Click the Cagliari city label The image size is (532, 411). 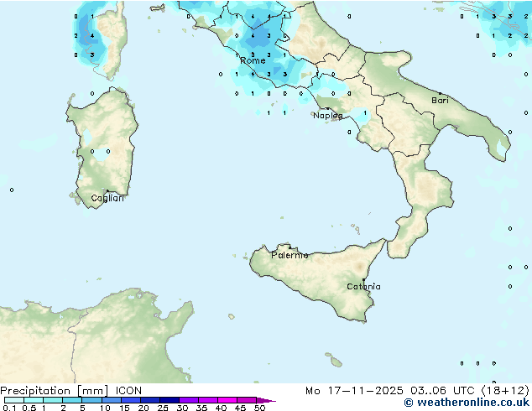coord(107,198)
